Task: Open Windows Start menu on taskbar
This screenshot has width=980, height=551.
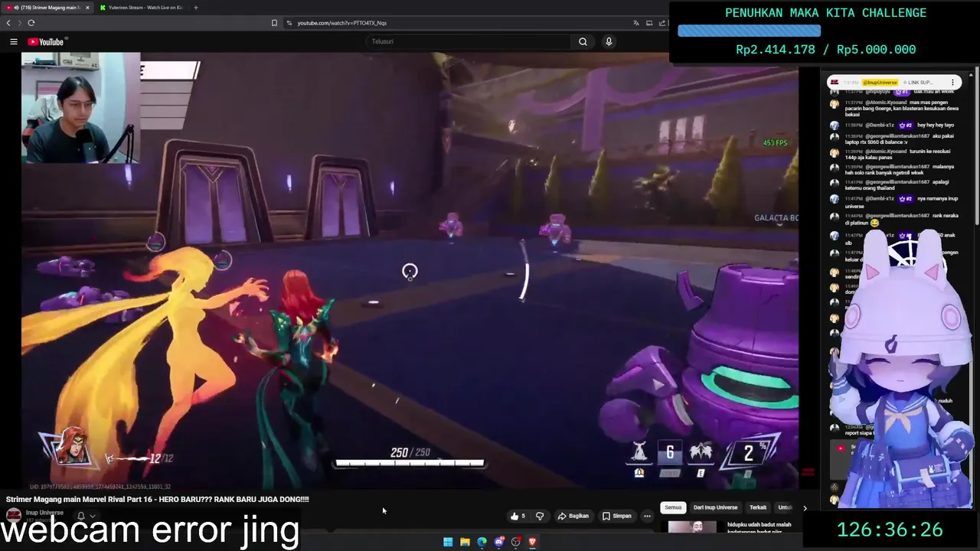Action: [x=448, y=542]
